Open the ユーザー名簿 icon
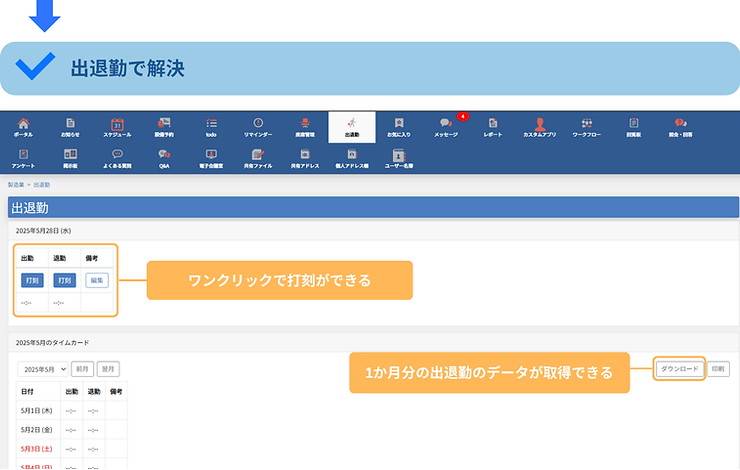 point(399,158)
